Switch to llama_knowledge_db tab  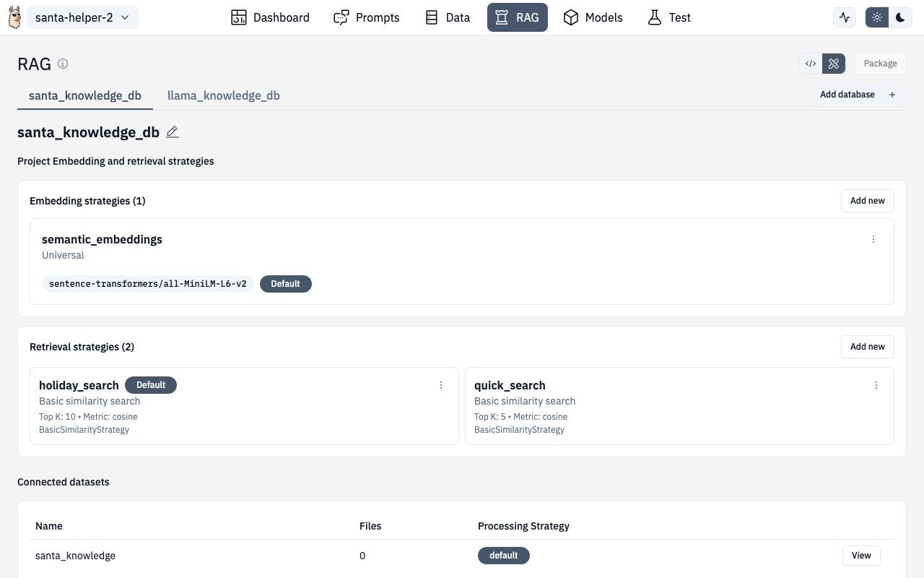224,95
